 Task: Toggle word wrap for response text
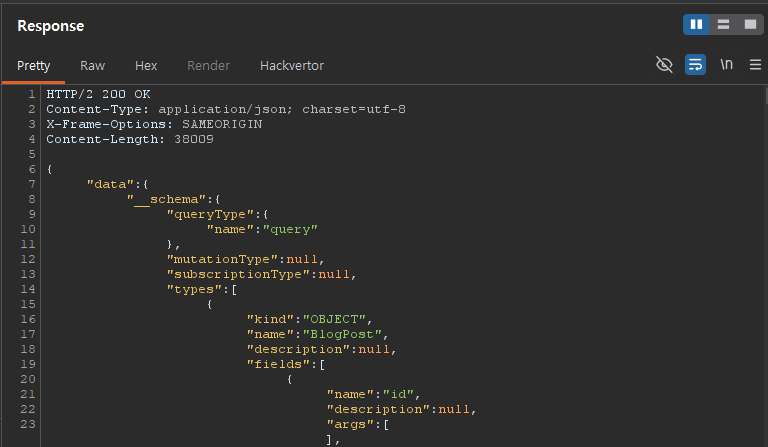point(695,65)
